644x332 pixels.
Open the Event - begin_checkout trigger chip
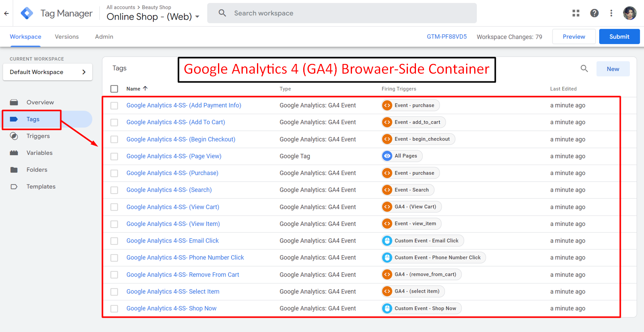tap(418, 139)
